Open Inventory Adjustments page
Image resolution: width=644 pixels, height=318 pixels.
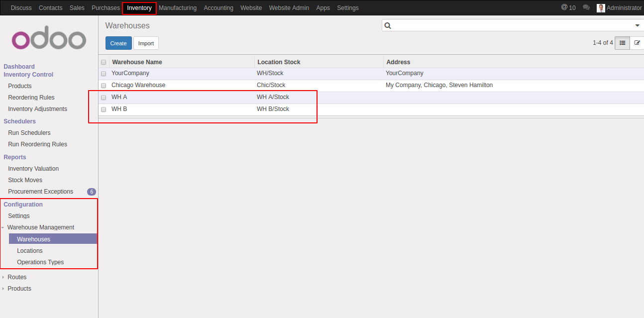tap(37, 109)
